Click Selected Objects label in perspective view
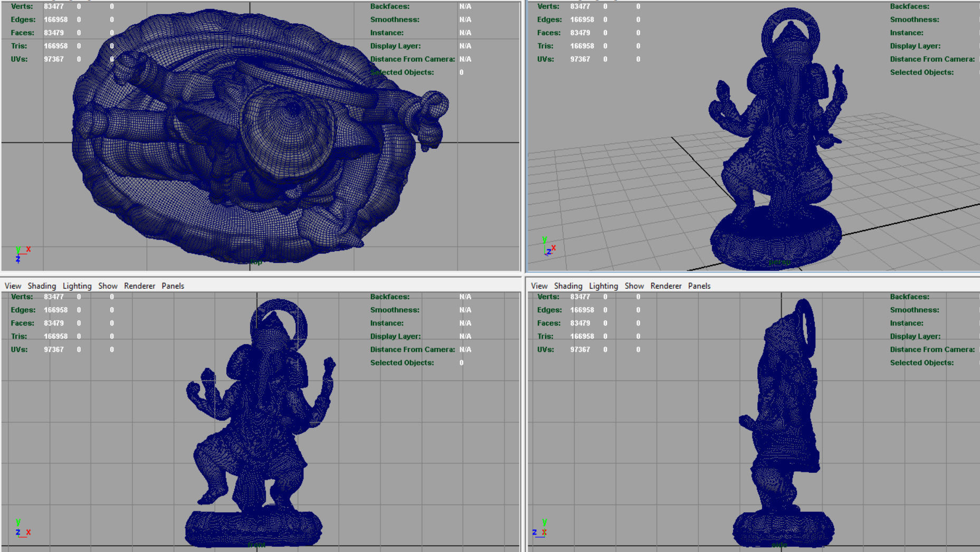 [922, 72]
